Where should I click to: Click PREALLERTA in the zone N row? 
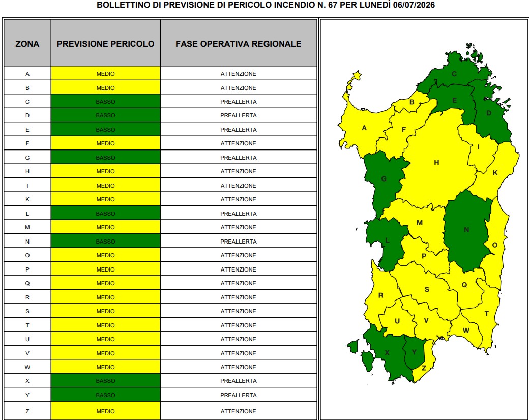239,242
